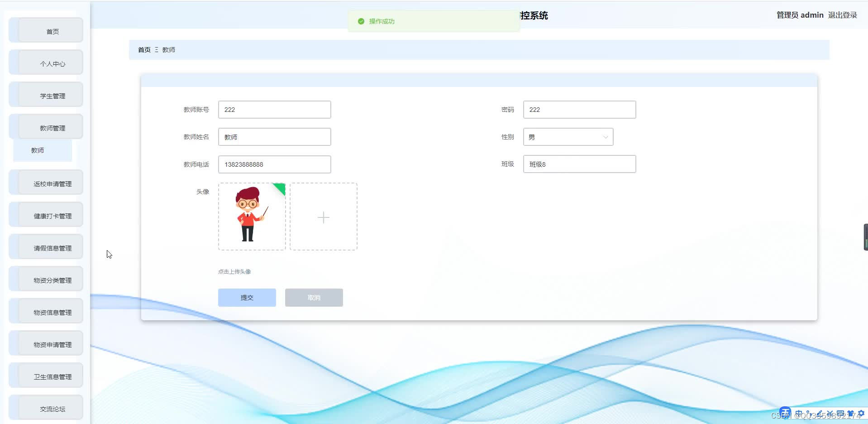Image resolution: width=868 pixels, height=424 pixels.
Task: Expand the 返校申请管理 sidebar menu
Action: point(46,183)
